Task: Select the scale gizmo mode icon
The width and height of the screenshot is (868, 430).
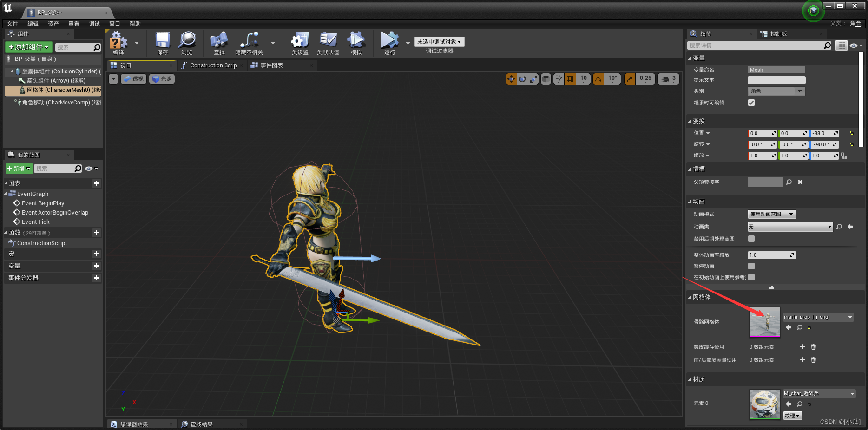Action: tap(533, 79)
